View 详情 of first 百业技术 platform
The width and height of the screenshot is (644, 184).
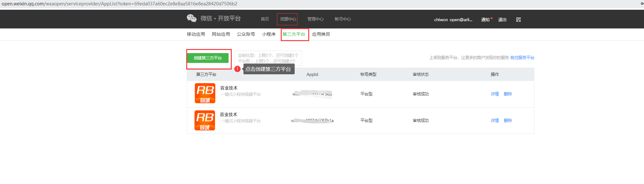(495, 94)
